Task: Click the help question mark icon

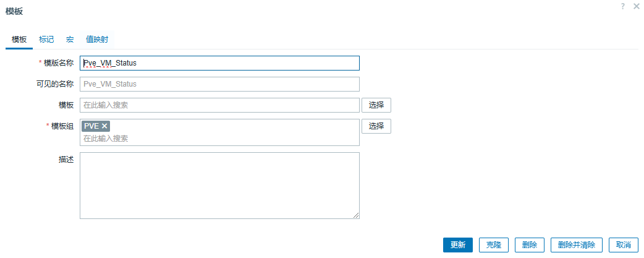Action: tap(623, 6)
